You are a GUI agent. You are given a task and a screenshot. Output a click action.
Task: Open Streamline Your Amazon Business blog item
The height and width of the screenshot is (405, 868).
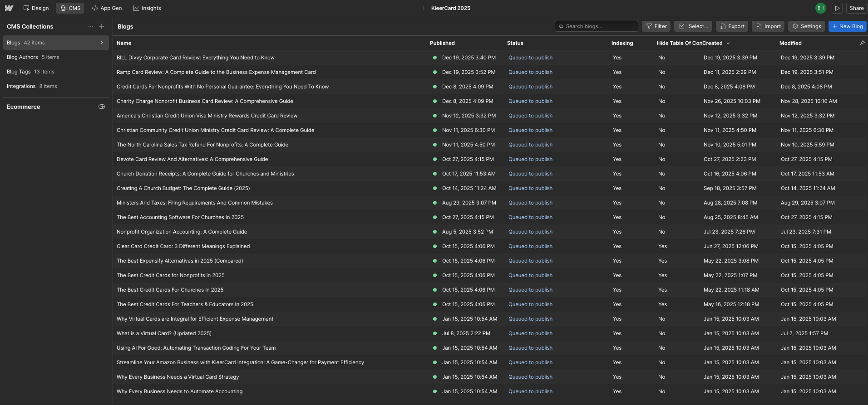(x=240, y=362)
